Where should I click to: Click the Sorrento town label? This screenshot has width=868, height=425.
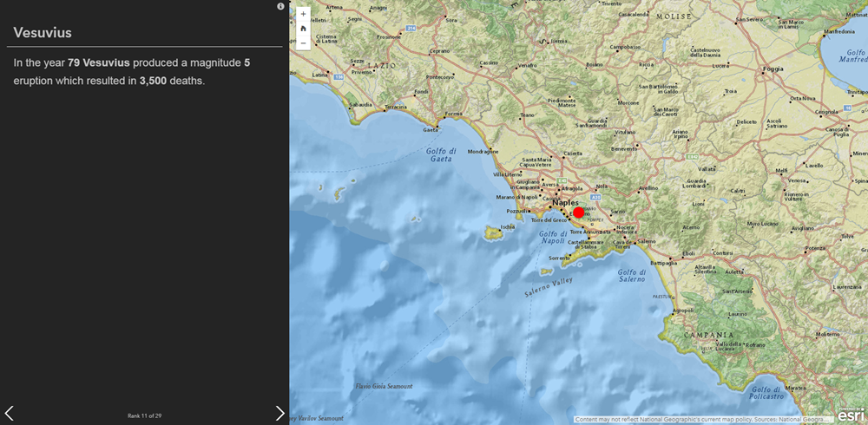(559, 258)
